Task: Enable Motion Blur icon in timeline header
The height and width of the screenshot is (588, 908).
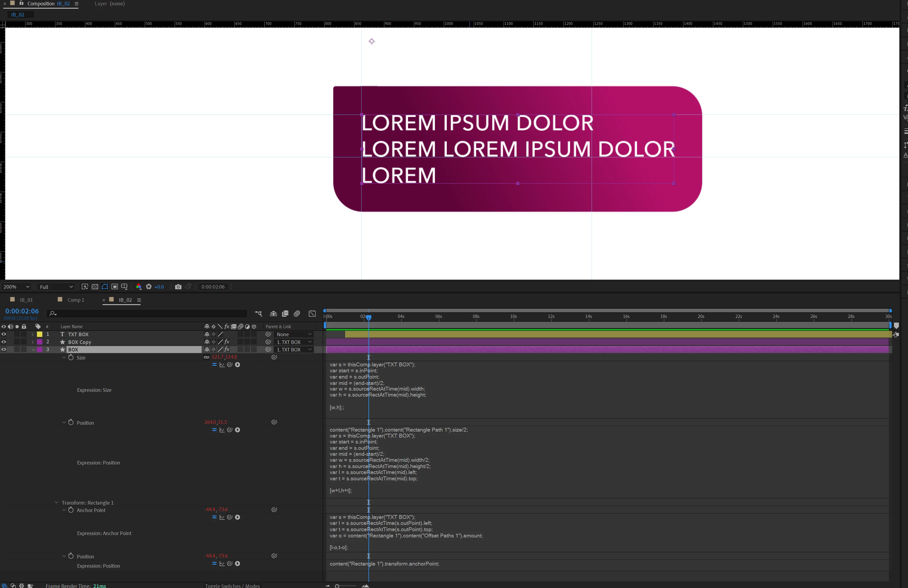Action: (297, 314)
